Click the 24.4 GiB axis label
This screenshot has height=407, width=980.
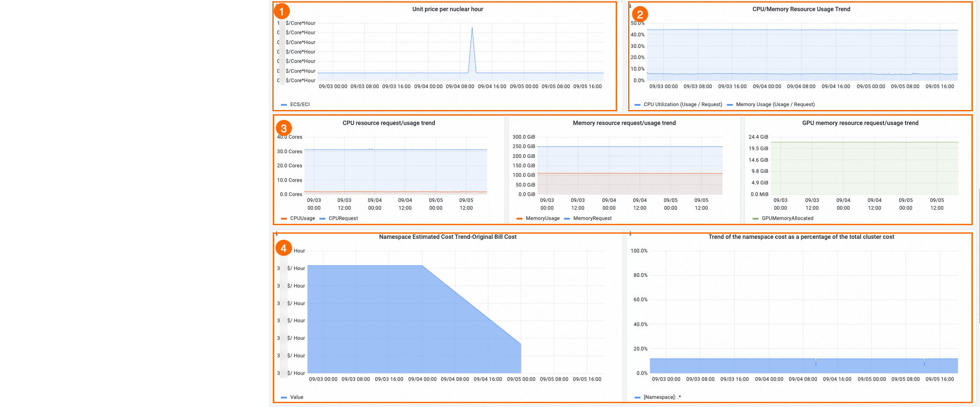(x=759, y=137)
